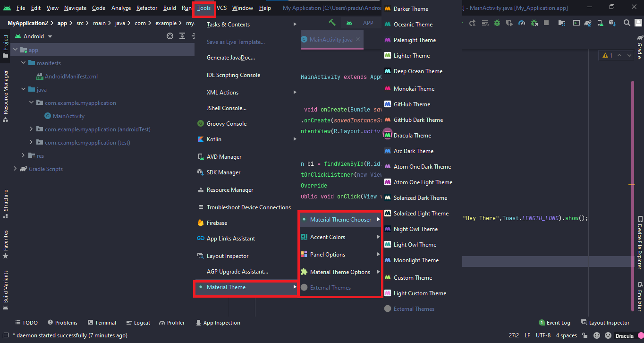
Task: Open App Links Assistant menu entry
Action: click(x=246, y=239)
